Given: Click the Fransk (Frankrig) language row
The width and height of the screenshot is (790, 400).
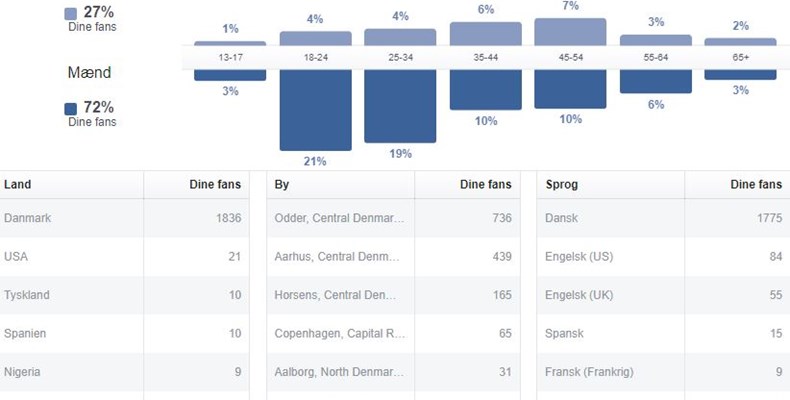Looking at the screenshot, I should [664, 372].
